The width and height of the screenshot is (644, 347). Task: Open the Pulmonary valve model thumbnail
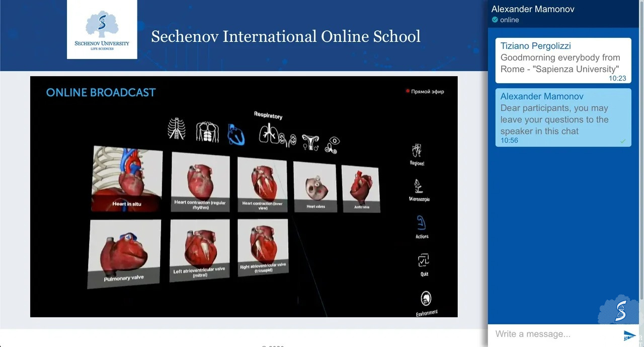pos(124,253)
